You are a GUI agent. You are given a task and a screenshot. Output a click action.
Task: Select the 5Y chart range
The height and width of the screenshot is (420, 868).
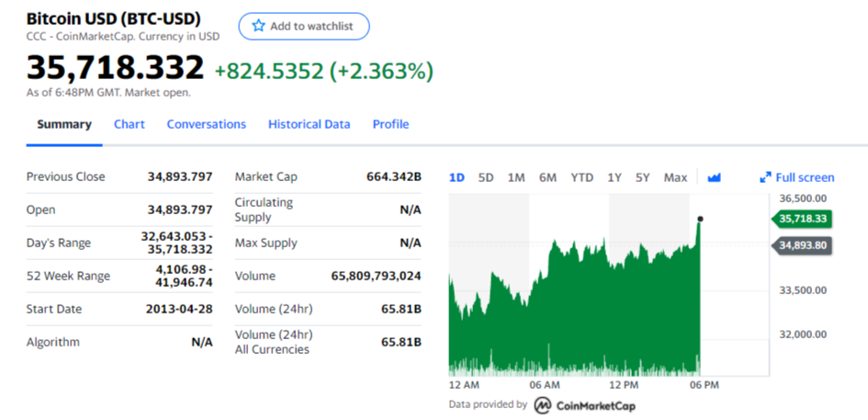pos(642,178)
